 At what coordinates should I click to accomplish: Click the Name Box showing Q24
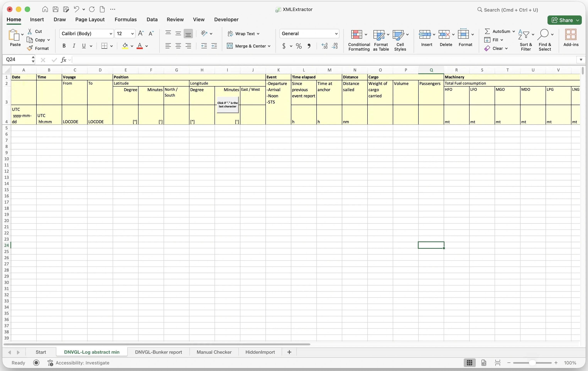tap(17, 59)
